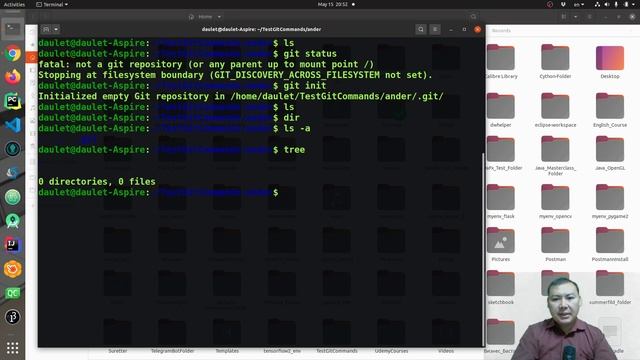
Task: Select the summerfild_folder folder
Action: pyautogui.click(x=610, y=288)
